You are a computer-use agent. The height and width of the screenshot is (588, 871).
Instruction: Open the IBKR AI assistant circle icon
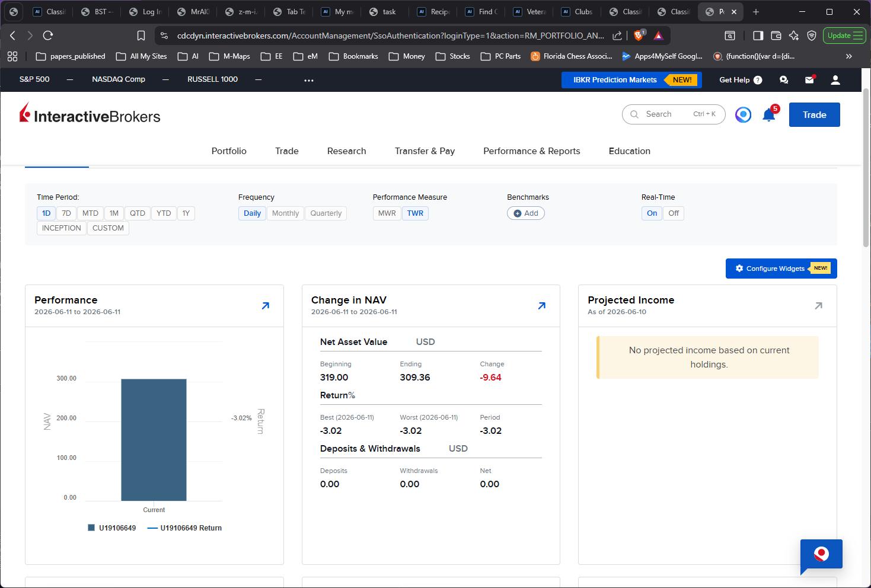743,114
